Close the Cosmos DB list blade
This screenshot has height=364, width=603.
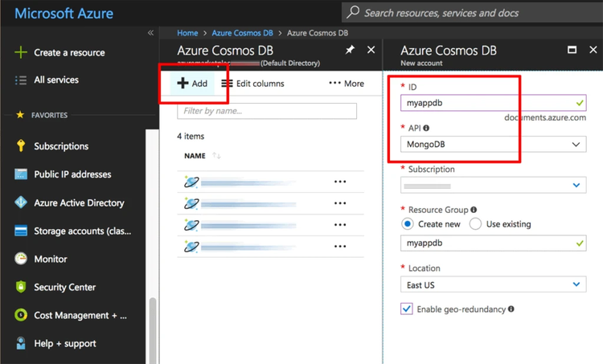[371, 50]
